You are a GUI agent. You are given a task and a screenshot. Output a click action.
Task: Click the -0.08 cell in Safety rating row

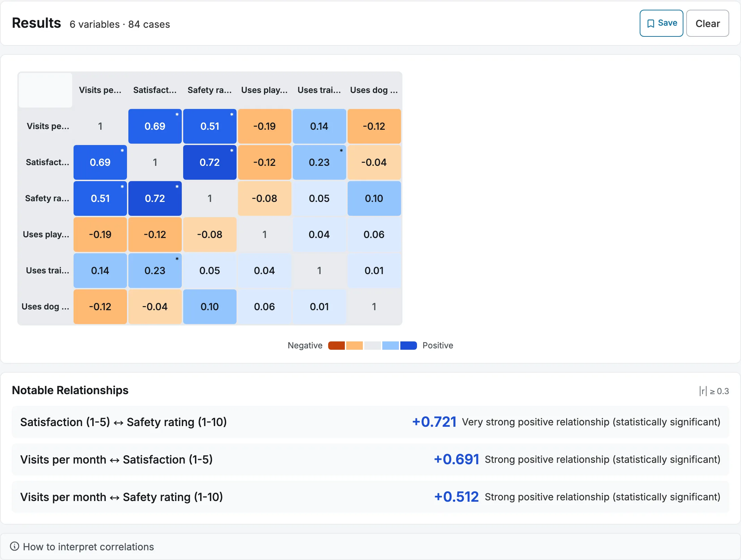(x=265, y=198)
